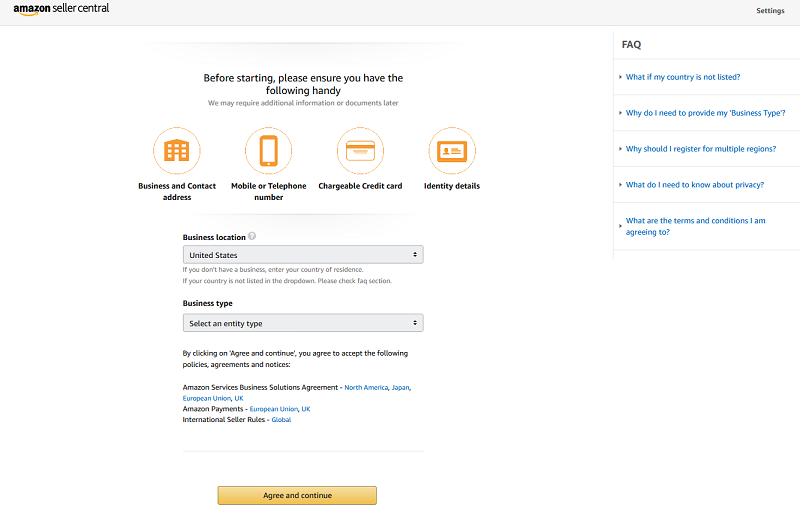Screen dimensions: 800x528
Task: Click the help icon beside Business location
Action: [x=252, y=236]
